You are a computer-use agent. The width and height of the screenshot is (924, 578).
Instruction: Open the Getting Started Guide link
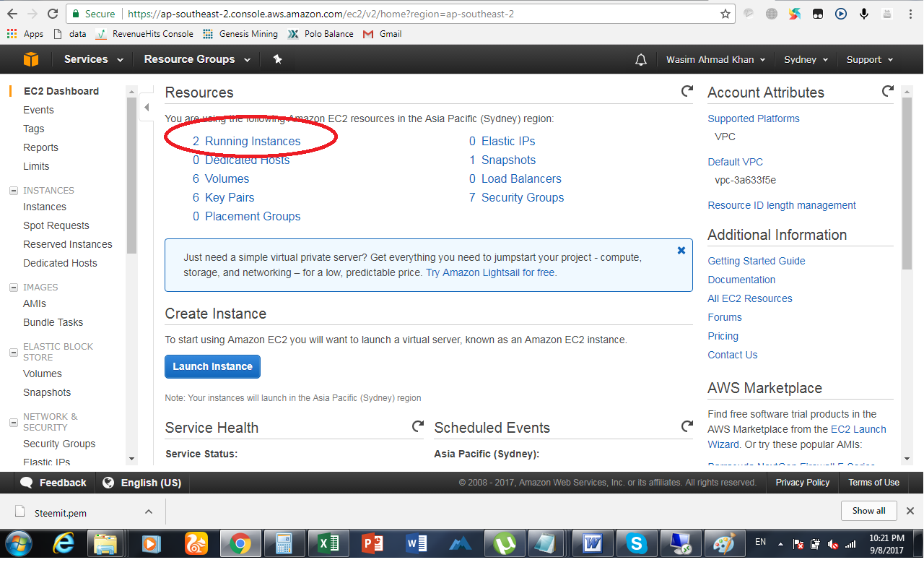[756, 261]
